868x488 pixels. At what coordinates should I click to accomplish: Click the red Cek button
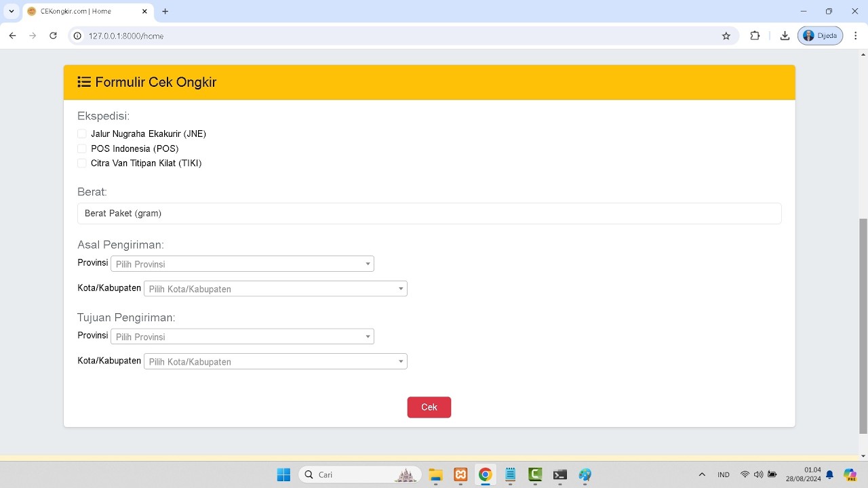(429, 407)
